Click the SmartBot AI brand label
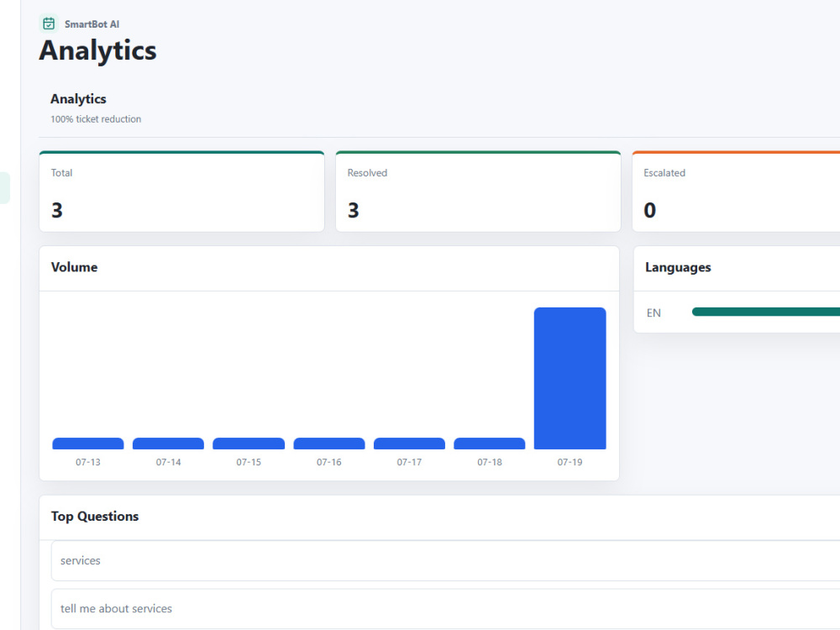 click(92, 24)
